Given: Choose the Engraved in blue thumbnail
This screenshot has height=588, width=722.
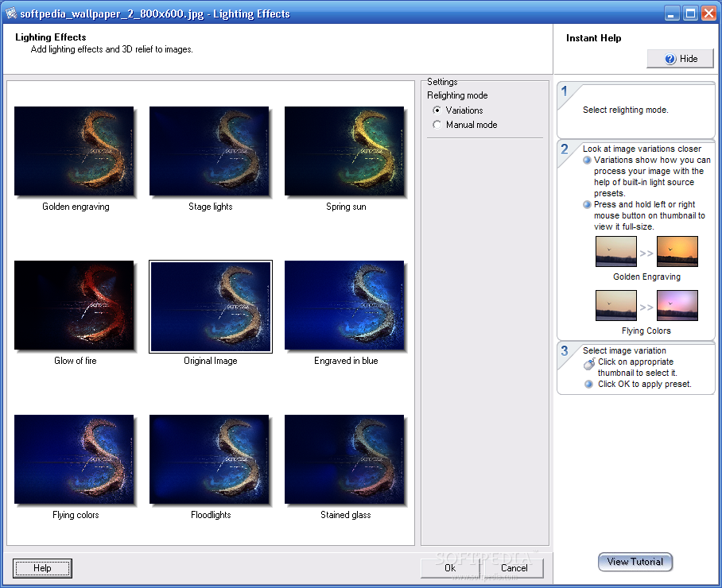Looking at the screenshot, I should pyautogui.click(x=344, y=305).
